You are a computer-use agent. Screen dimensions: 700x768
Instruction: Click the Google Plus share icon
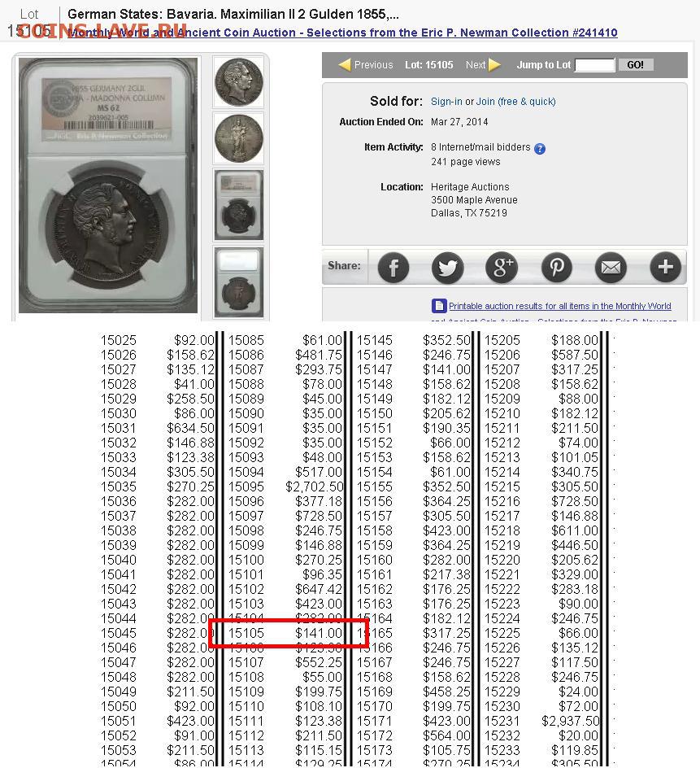pos(502,267)
